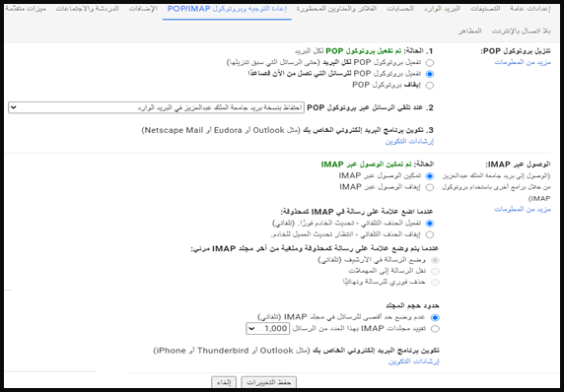Open the ميزات متقدمة tab
Viewport: 564px width, 392px height.
click(x=27, y=9)
